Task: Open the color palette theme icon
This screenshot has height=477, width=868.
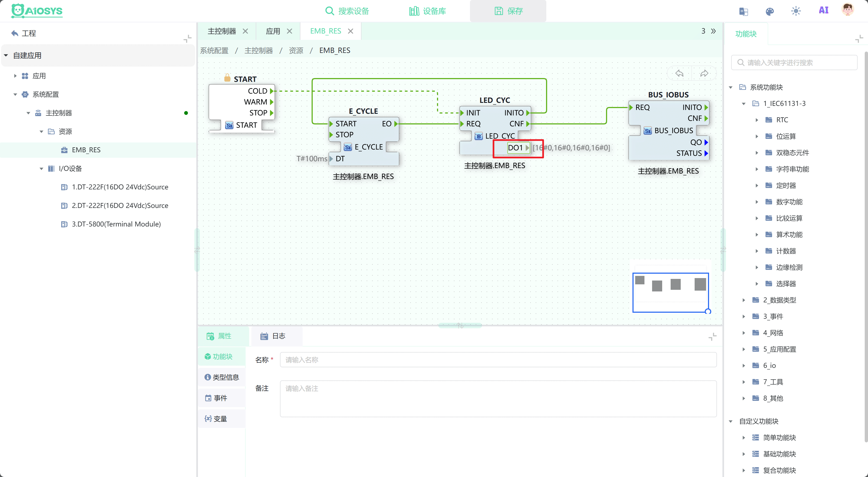Action: click(x=770, y=11)
